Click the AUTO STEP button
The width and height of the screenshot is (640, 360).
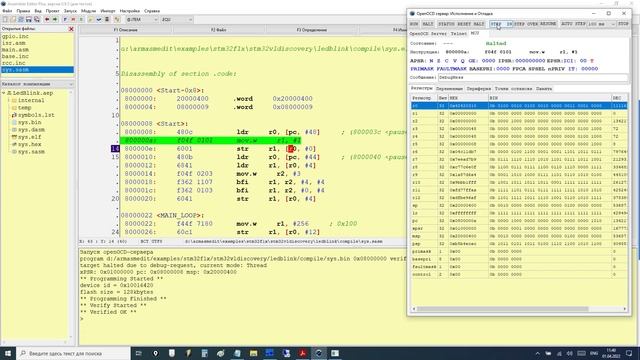click(x=573, y=24)
